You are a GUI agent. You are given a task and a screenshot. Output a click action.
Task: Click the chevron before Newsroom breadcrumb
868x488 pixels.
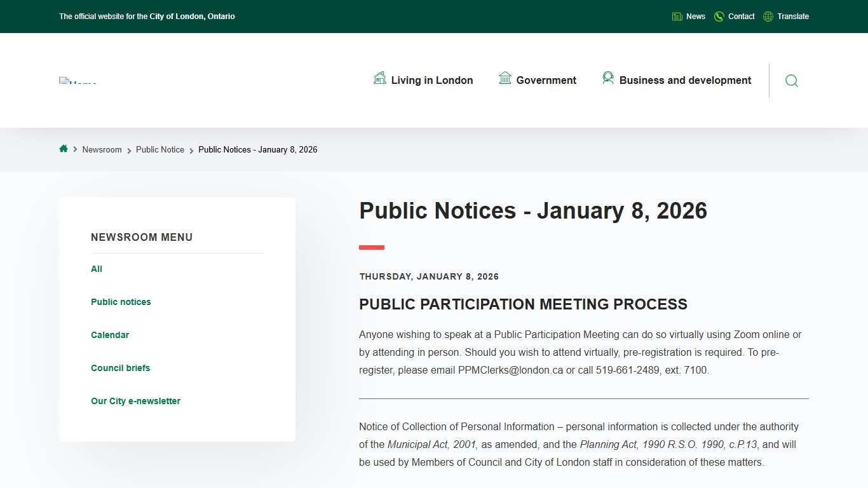[x=74, y=149]
